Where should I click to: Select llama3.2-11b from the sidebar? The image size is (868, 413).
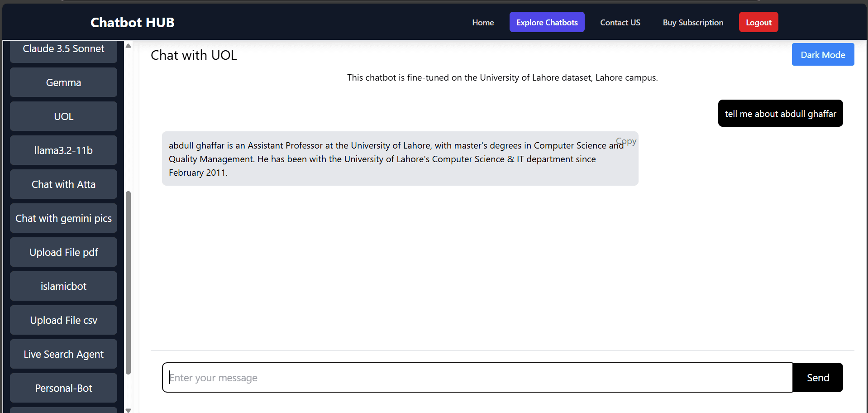pos(63,150)
